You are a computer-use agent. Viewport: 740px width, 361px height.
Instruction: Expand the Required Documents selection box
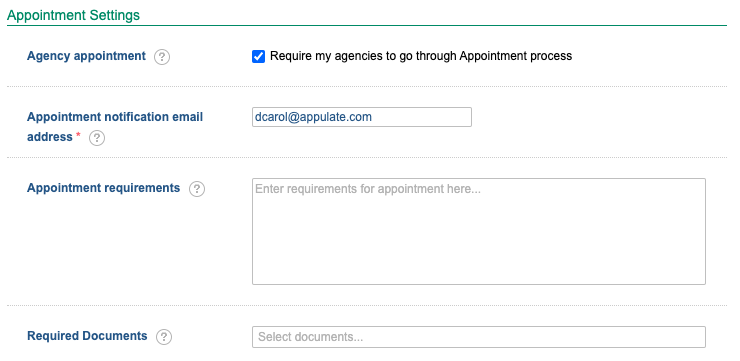tap(479, 337)
